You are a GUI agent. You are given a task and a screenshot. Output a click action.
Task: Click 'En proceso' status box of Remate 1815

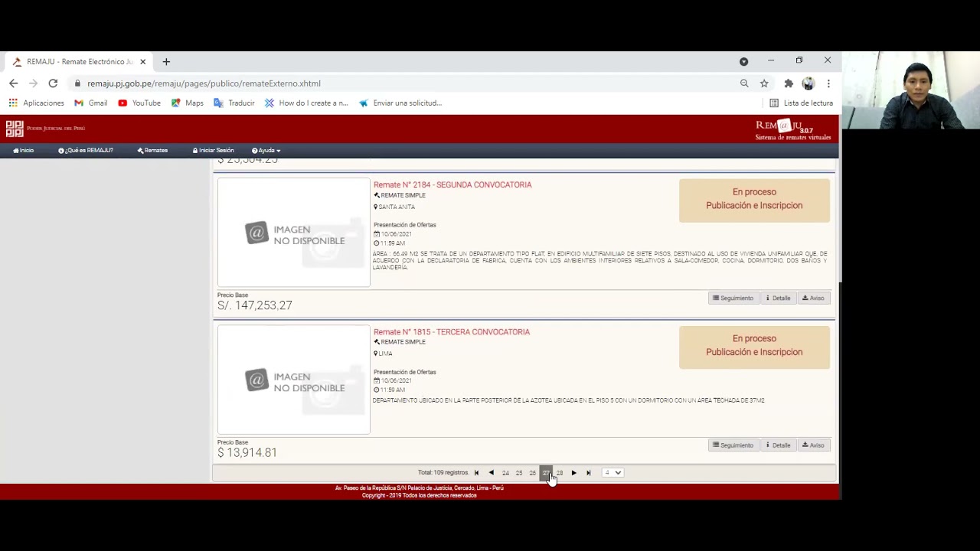(754, 347)
